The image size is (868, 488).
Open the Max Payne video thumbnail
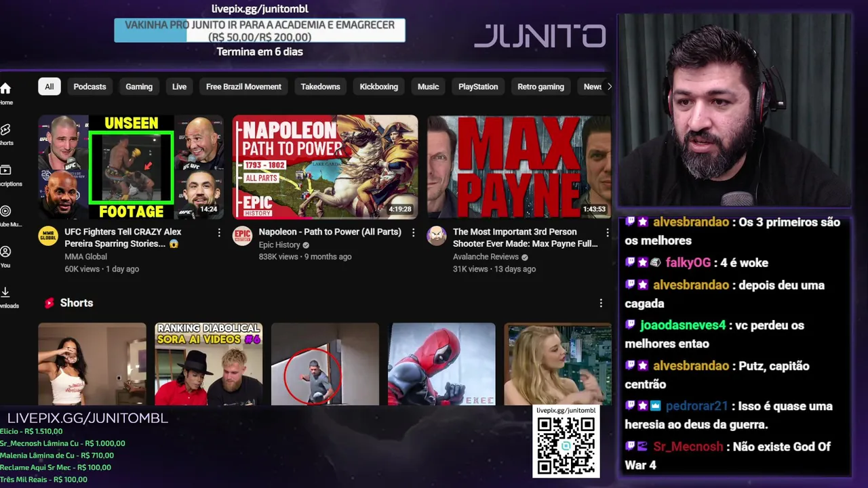point(519,167)
